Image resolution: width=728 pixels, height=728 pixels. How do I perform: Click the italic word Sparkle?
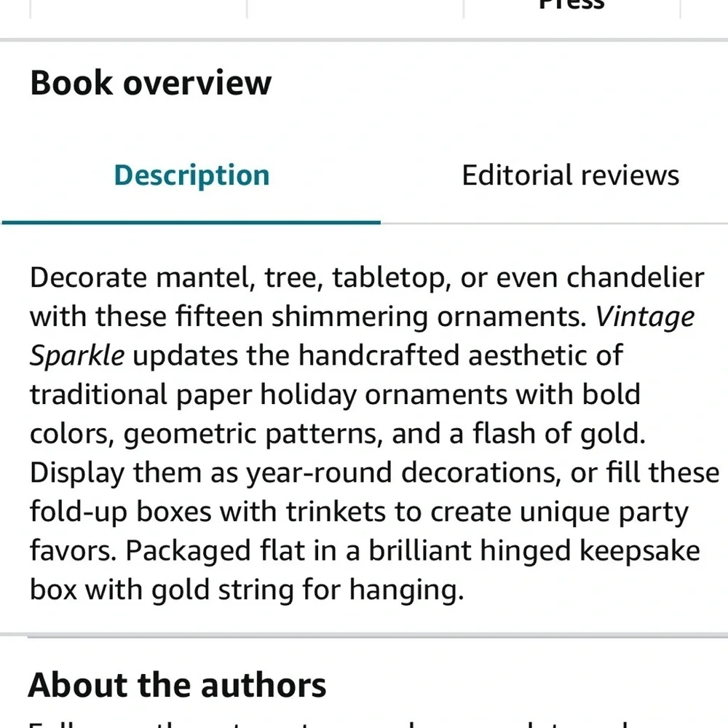77,357
